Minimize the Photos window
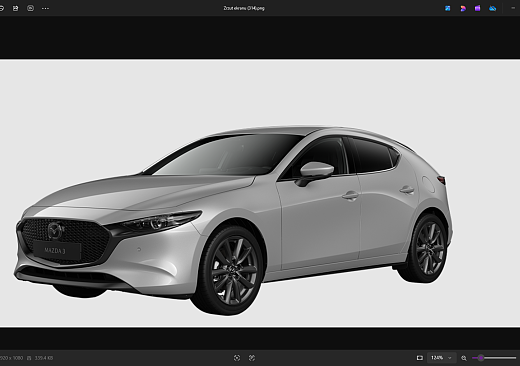The image size is (520, 366). [513, 8]
